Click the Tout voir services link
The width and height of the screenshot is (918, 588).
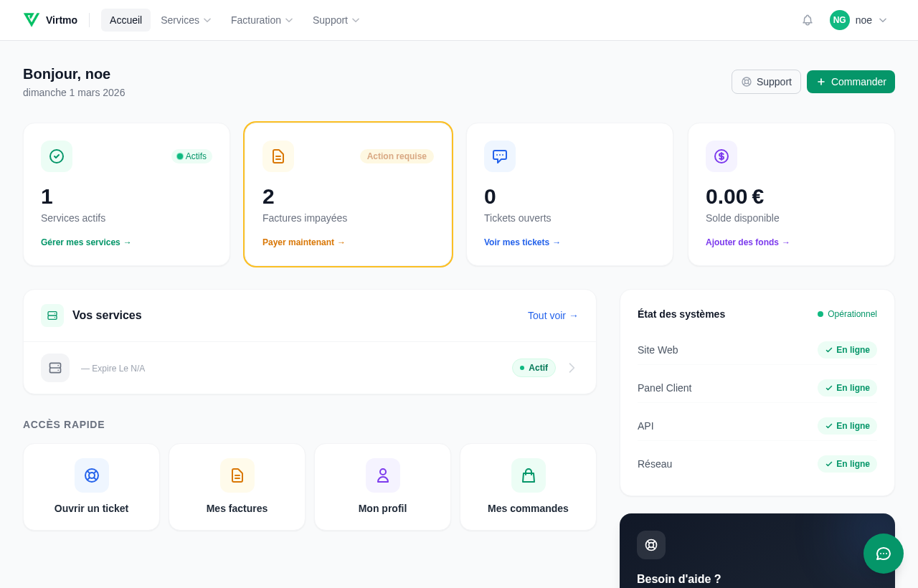coord(552,316)
